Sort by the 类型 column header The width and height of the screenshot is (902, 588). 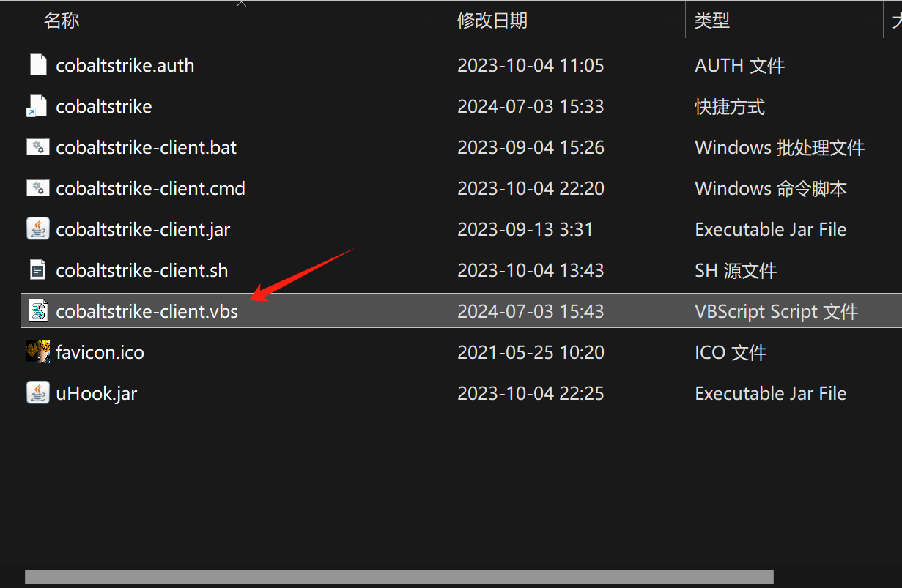pos(712,21)
